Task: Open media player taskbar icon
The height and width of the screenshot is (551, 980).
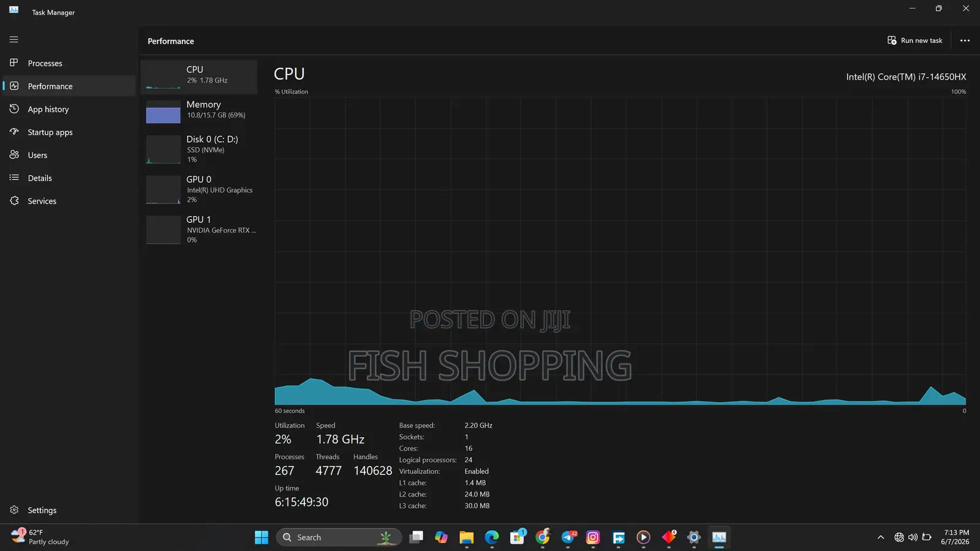Action: (643, 538)
